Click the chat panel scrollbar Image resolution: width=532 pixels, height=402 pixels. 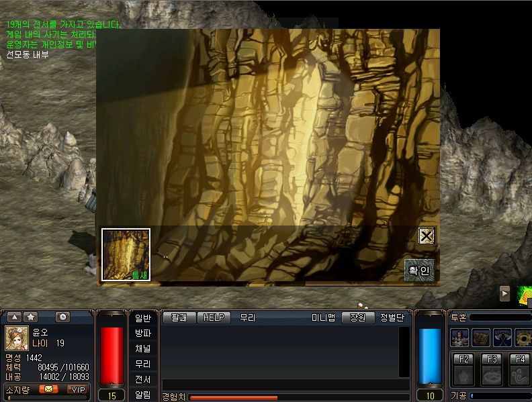pyautogui.click(x=404, y=352)
